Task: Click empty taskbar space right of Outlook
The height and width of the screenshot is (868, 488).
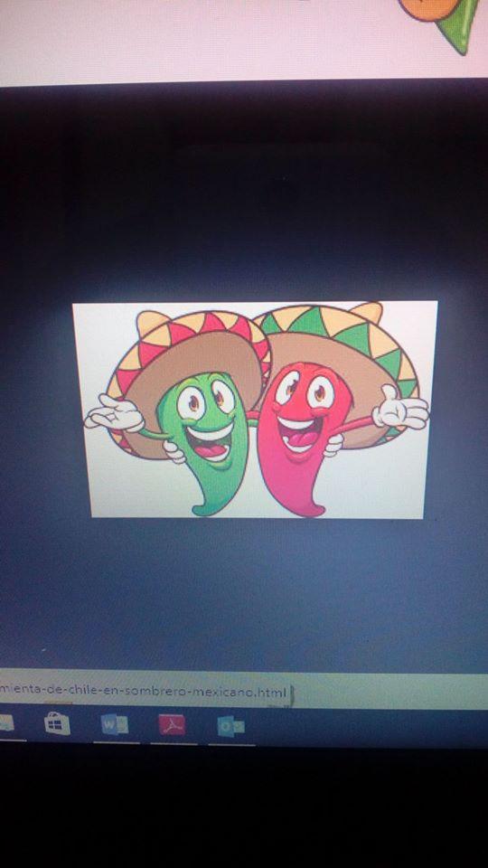Action: click(x=365, y=726)
